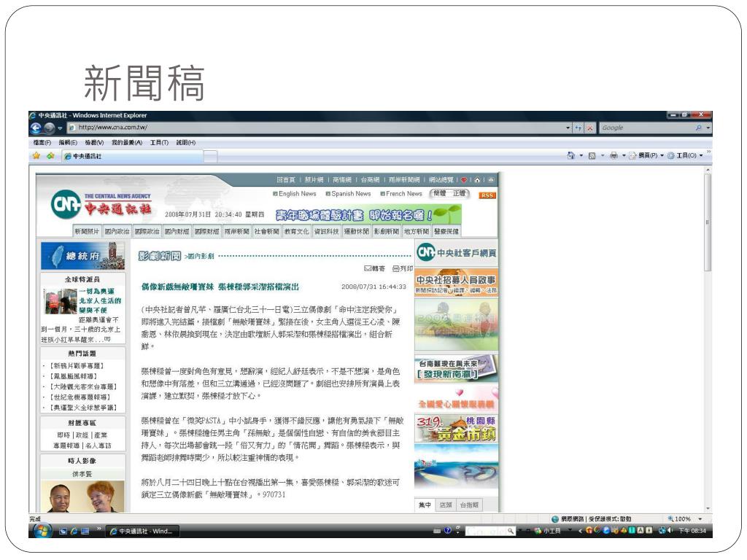The image size is (747, 560).
Task: Open the 檔案(F) menu
Action: 42,142
